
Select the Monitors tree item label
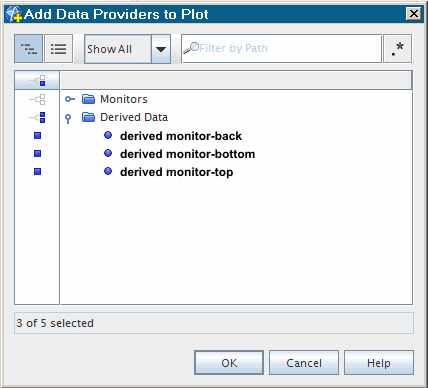(124, 99)
